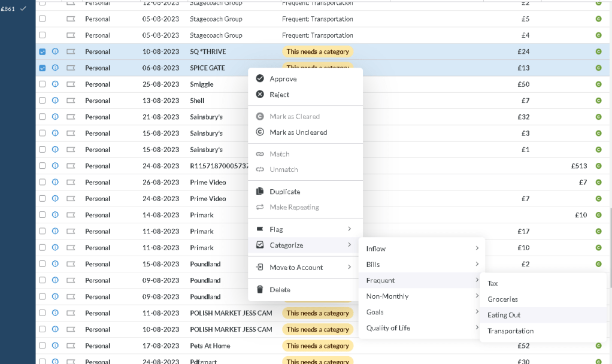
Task: Check the Shell transaction checkbox
Action: pos(42,100)
